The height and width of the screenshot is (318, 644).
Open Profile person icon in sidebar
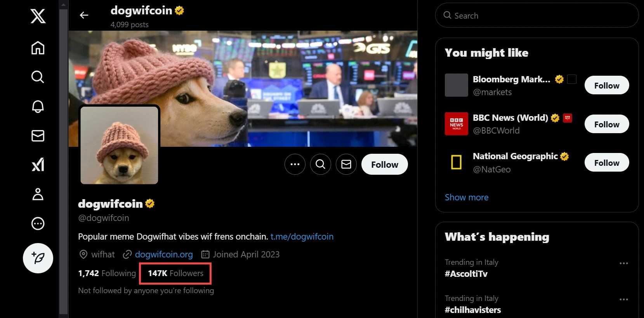(x=38, y=194)
